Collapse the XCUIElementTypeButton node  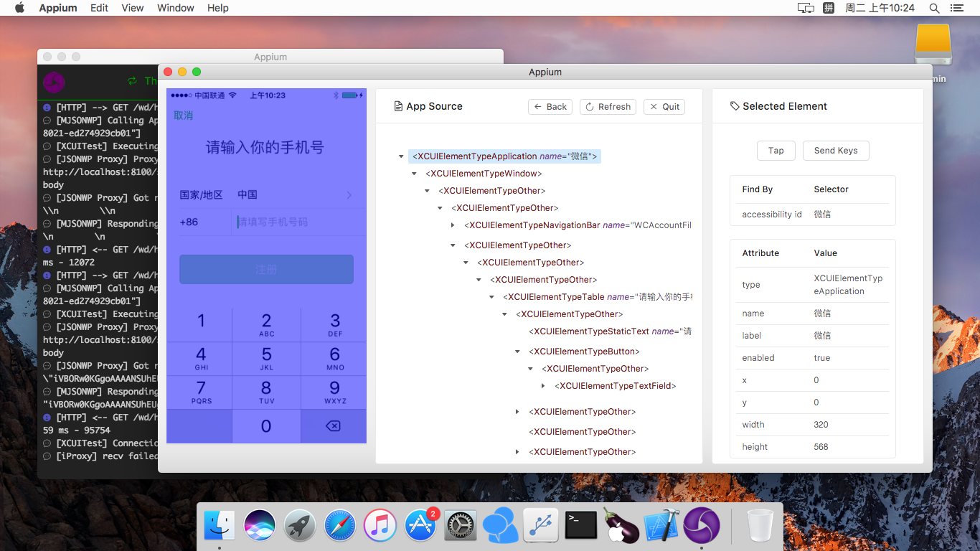[x=517, y=352]
